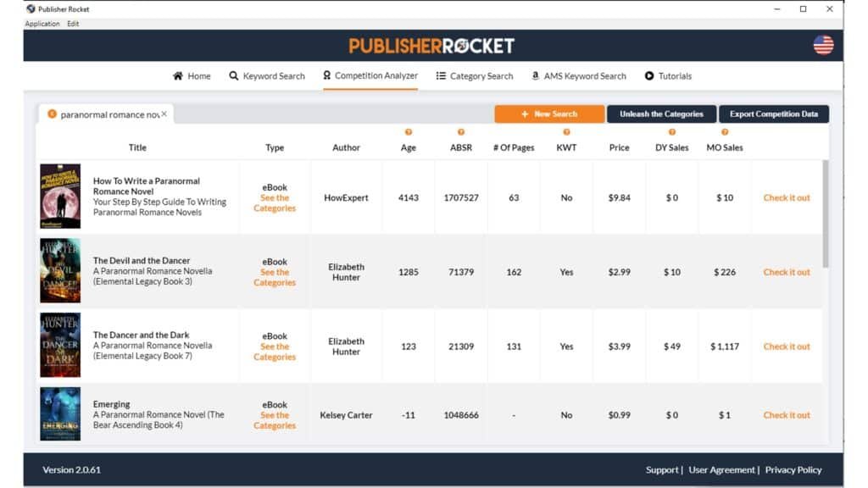See the Categories for HowExpert book
The width and height of the screenshot is (868, 488).
tap(275, 203)
